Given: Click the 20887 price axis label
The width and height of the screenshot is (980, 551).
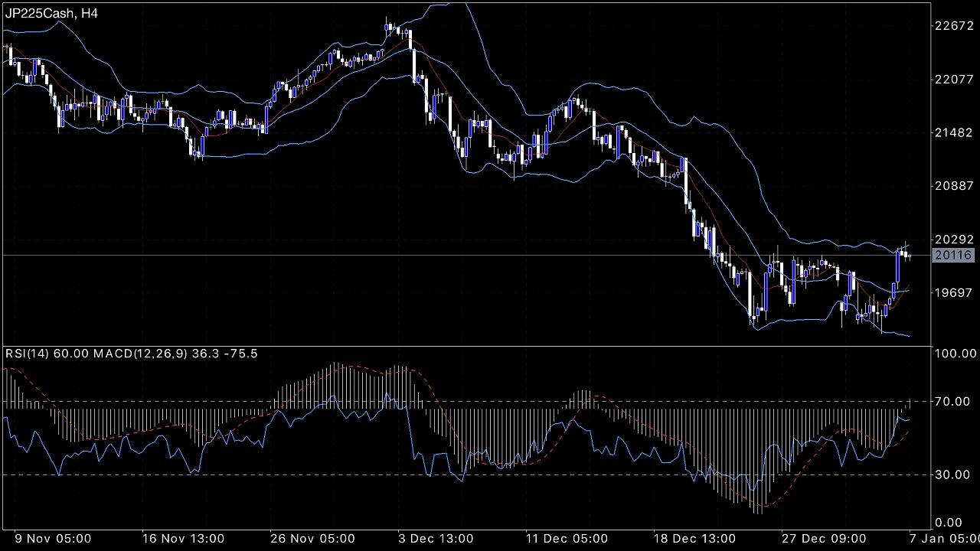Looking at the screenshot, I should [x=953, y=186].
